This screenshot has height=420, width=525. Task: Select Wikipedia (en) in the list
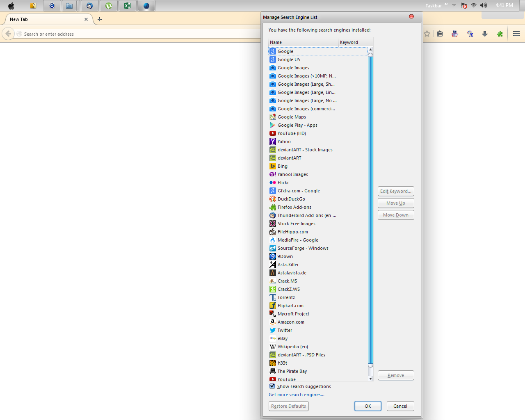click(318, 347)
